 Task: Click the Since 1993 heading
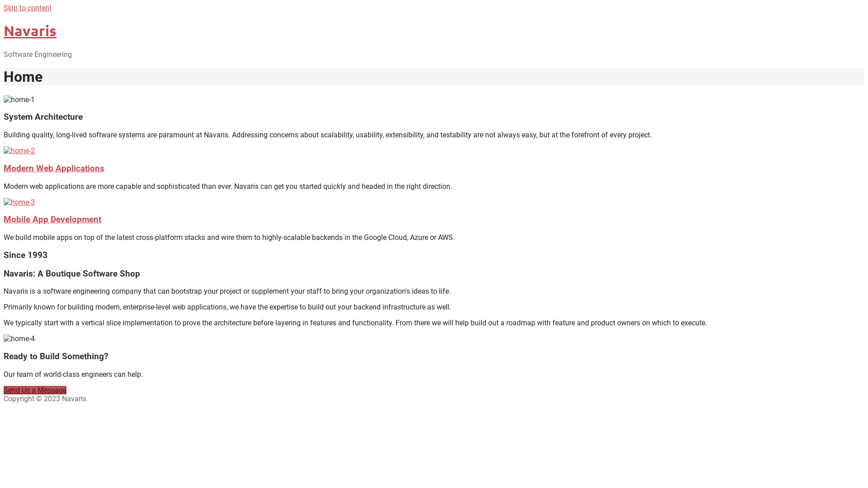pos(25,255)
